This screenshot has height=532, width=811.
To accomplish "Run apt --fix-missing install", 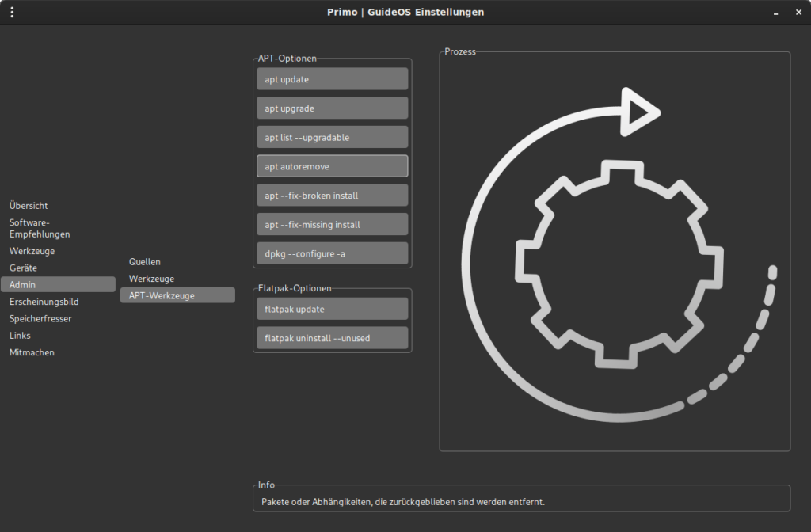I will click(332, 225).
